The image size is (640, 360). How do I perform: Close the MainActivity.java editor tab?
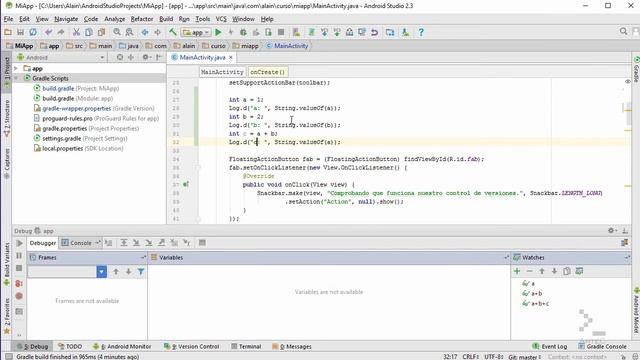click(x=231, y=58)
